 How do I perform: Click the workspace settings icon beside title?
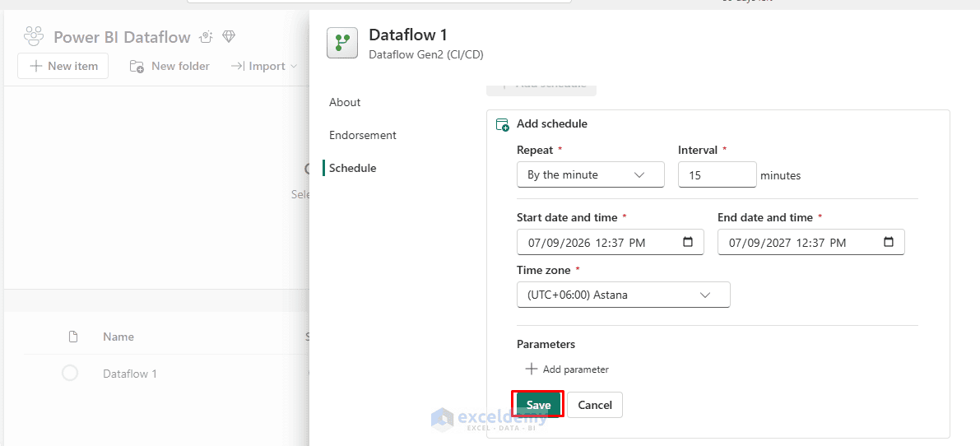[206, 37]
